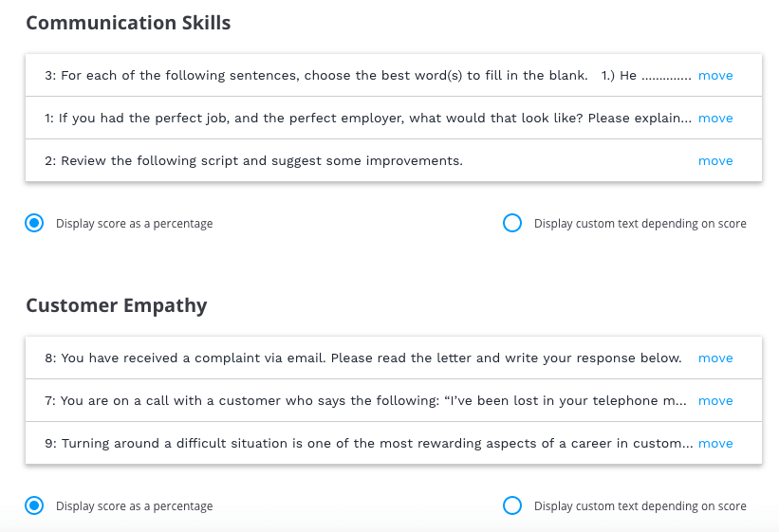Select percentage score radio under Customer Empathy
Screen dimensions: 779x532
coord(34,505)
